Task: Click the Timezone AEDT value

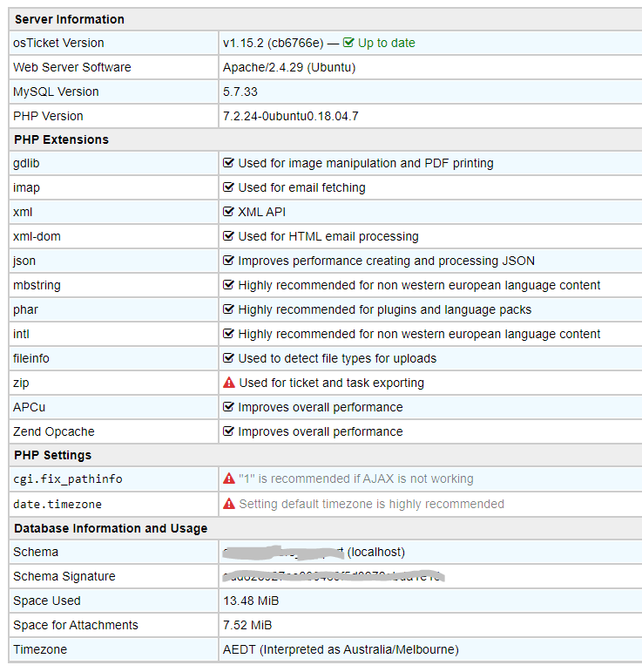Action: [x=341, y=649]
